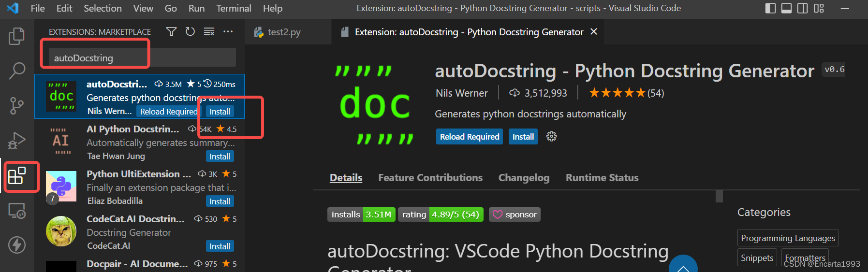Open the Source Control view
This screenshot has height=272, width=868.
[17, 106]
